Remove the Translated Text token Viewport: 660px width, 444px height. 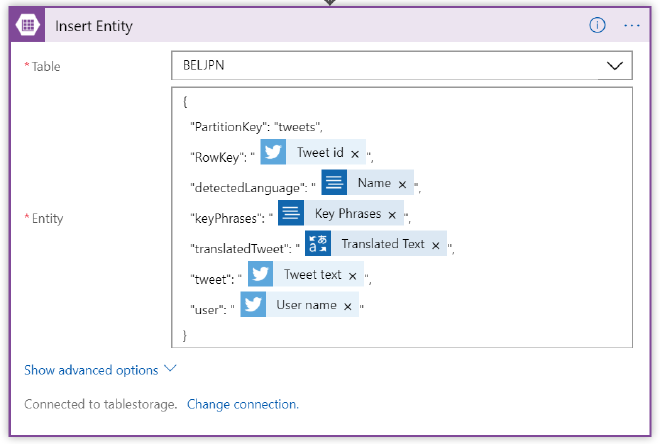click(x=436, y=245)
